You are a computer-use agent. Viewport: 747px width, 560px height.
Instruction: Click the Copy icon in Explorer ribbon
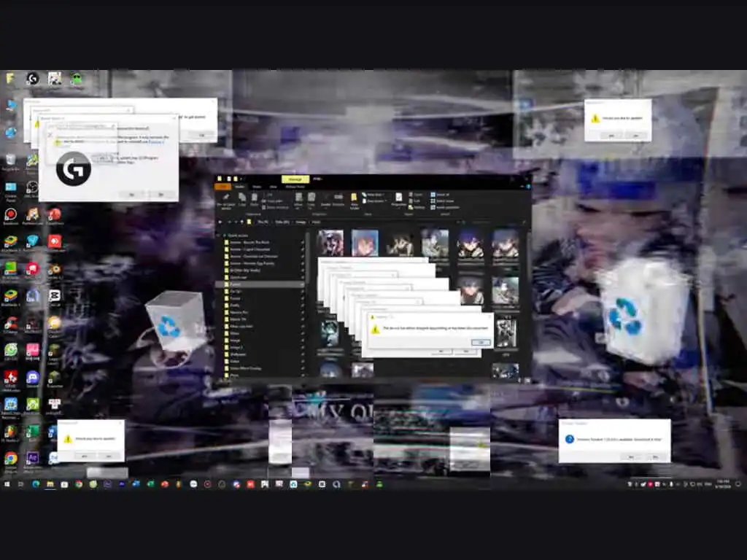pyautogui.click(x=242, y=200)
